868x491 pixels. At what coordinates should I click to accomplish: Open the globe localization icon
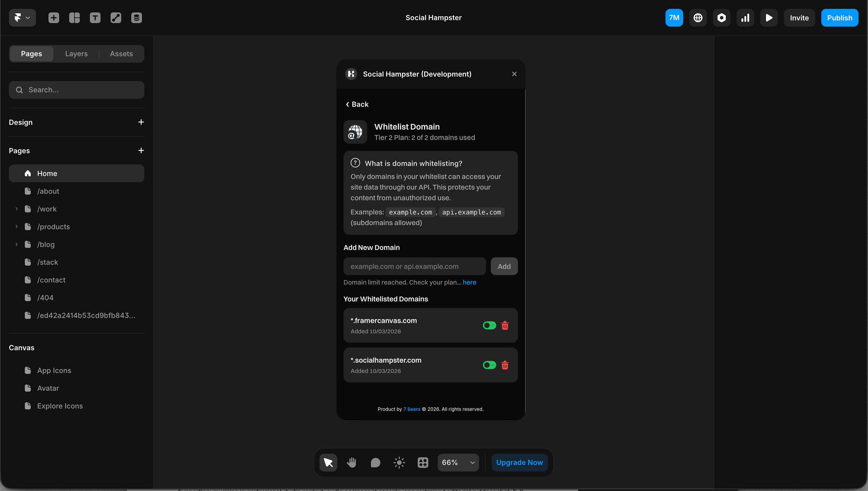tap(698, 17)
